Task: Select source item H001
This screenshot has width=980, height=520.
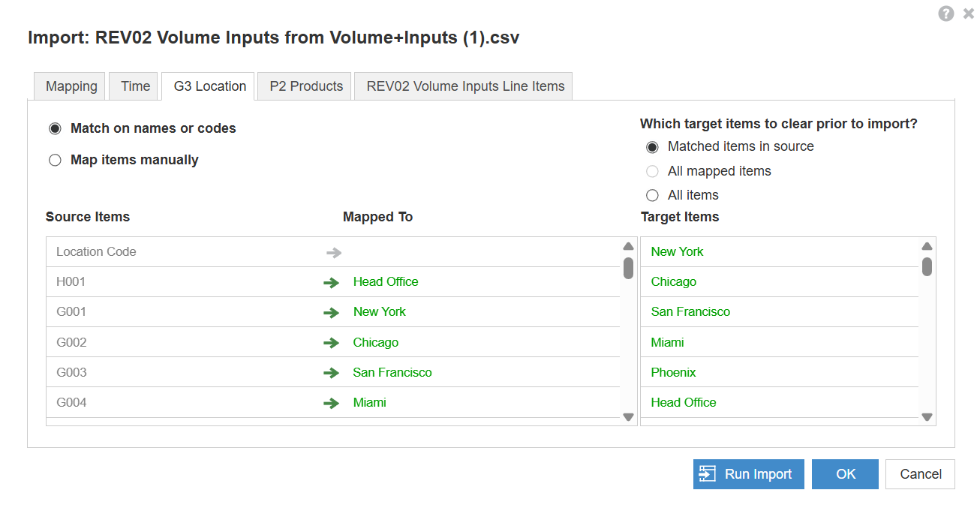Action: (71, 282)
